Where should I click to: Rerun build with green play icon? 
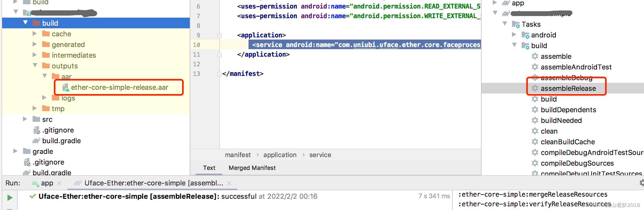[x=10, y=197]
